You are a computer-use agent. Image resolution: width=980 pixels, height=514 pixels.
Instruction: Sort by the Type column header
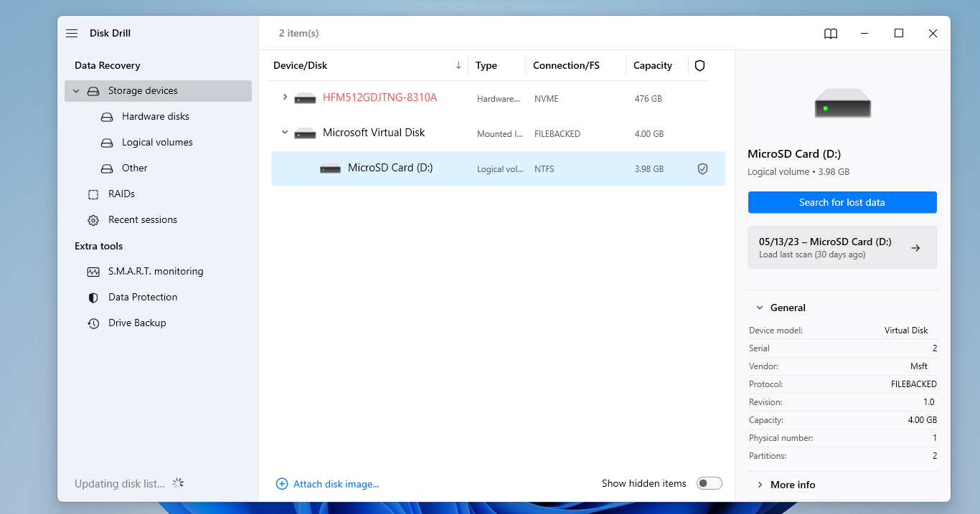pos(486,65)
